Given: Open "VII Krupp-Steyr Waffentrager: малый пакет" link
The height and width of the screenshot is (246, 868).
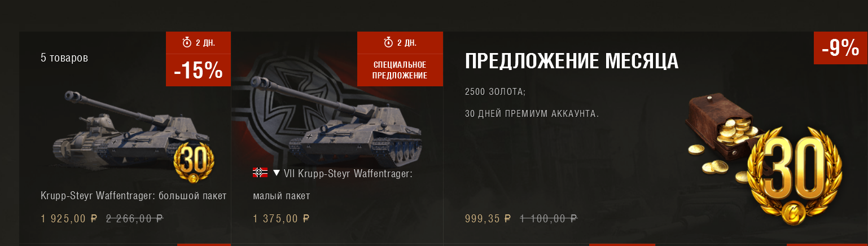Looking at the screenshot, I should (333, 184).
